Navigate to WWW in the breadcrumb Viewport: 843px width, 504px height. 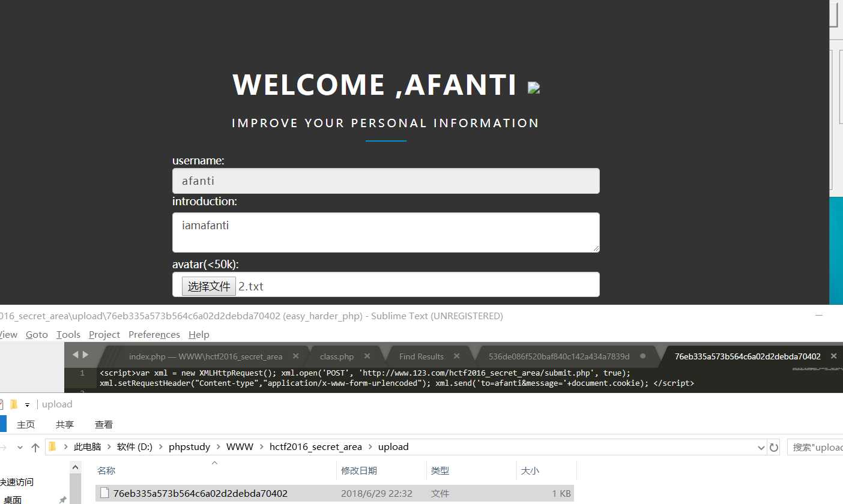pos(240,447)
